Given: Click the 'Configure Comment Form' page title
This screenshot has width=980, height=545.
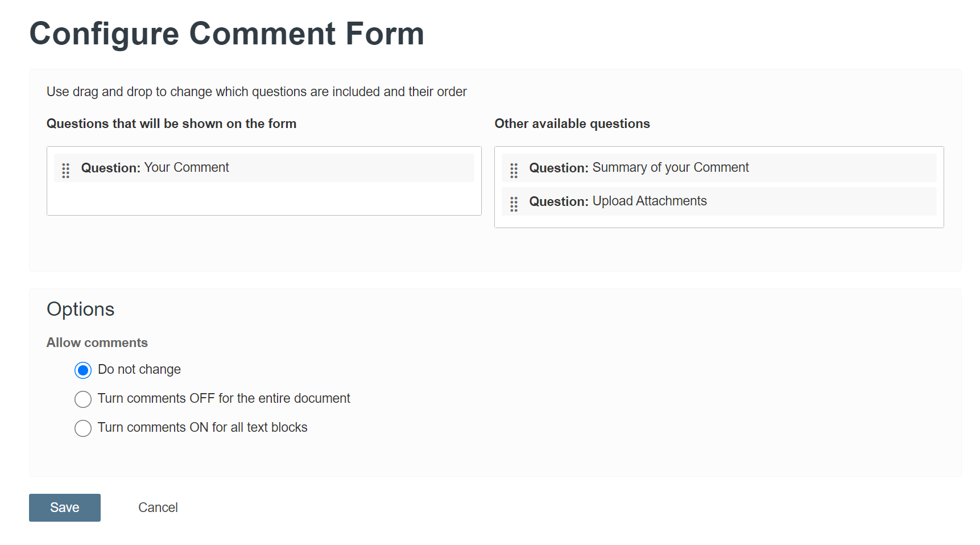Looking at the screenshot, I should point(227,34).
